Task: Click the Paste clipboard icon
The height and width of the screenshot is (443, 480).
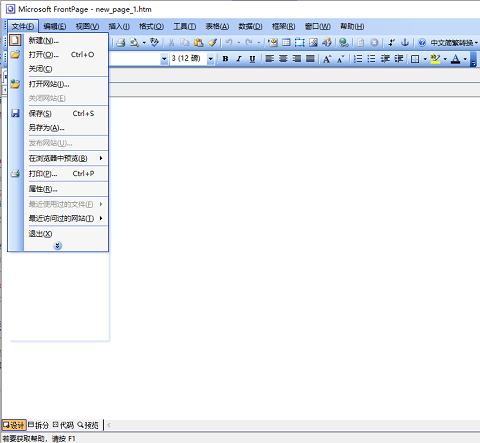Action: [x=199, y=42]
